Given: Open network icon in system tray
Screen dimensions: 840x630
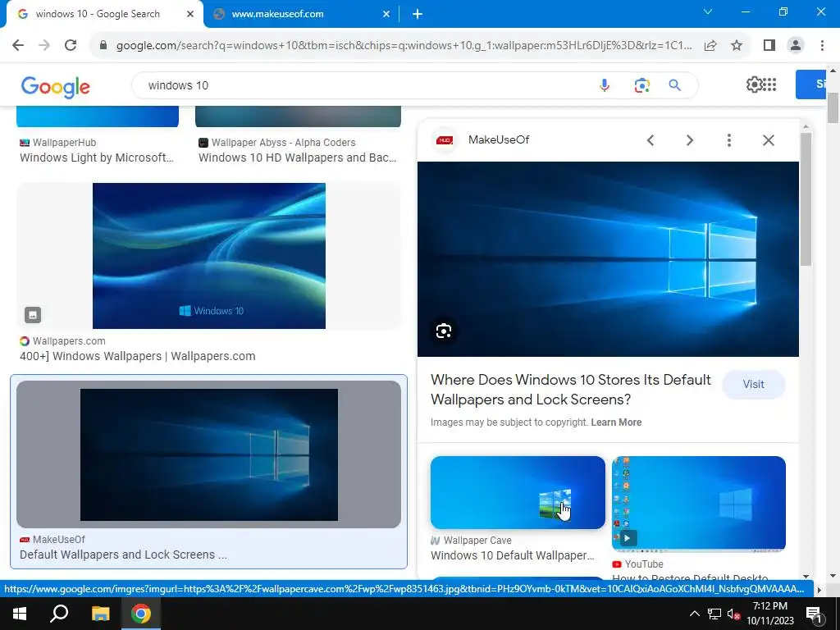Looking at the screenshot, I should 714,614.
